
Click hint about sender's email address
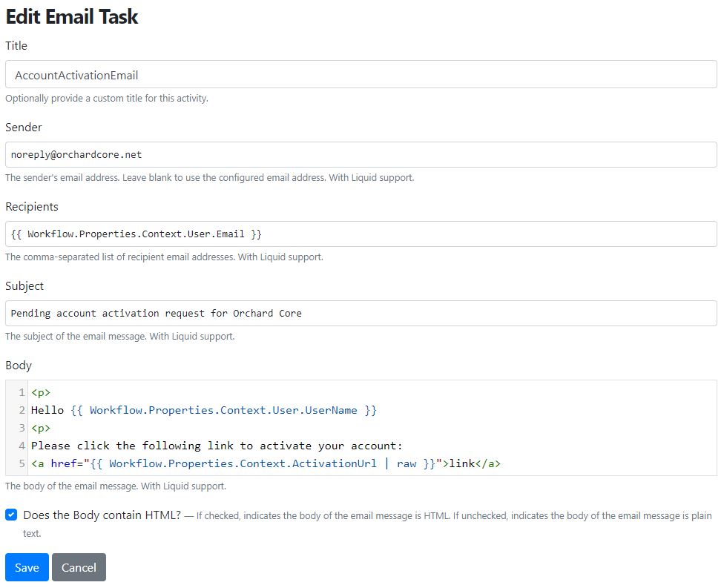pyautogui.click(x=210, y=178)
